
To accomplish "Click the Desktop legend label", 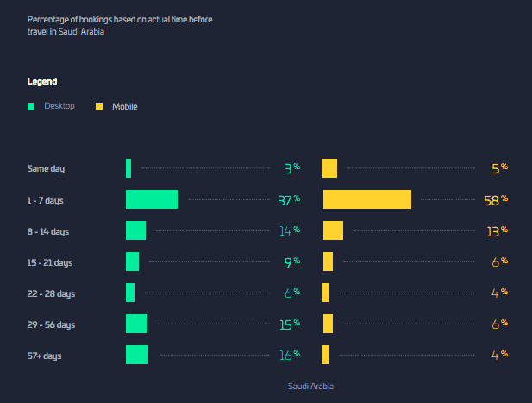I will click(59, 106).
